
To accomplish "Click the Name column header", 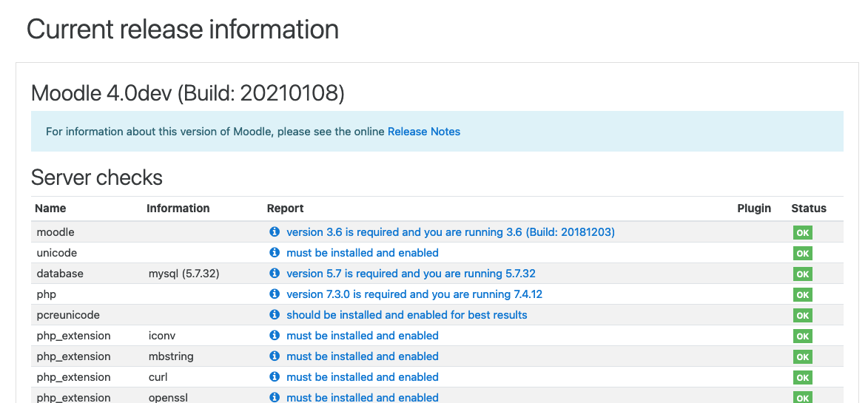I will pyautogui.click(x=50, y=209).
